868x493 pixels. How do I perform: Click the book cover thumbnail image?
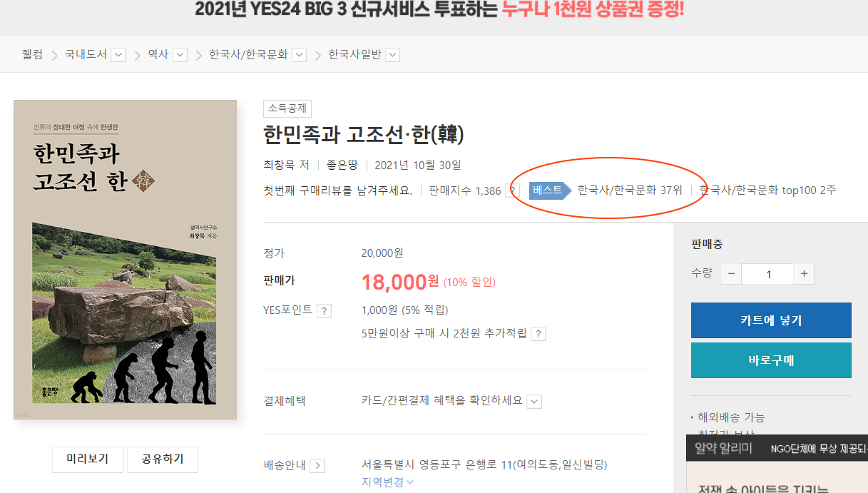(125, 260)
